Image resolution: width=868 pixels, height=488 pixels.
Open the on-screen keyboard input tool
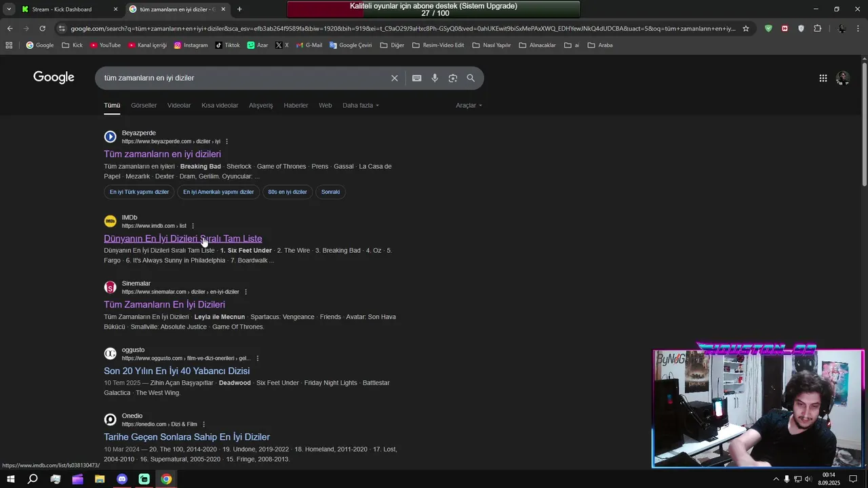[417, 78]
